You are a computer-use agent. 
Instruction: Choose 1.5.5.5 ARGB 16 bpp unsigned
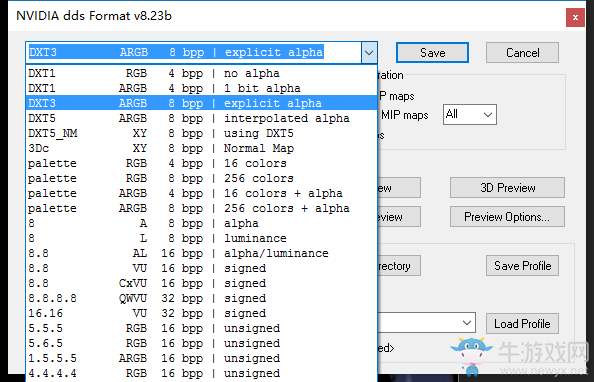click(x=201, y=358)
